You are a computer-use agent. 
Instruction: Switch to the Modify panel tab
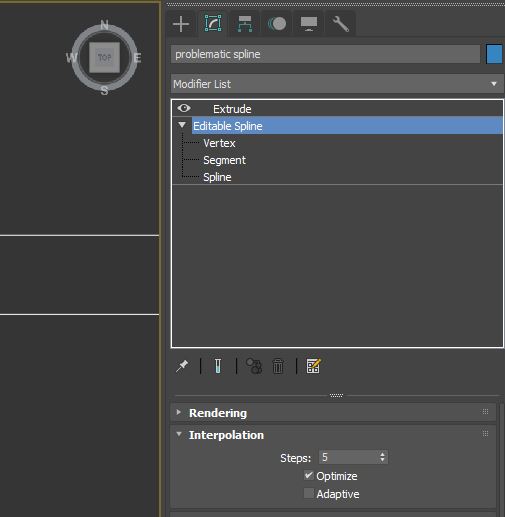pos(213,23)
